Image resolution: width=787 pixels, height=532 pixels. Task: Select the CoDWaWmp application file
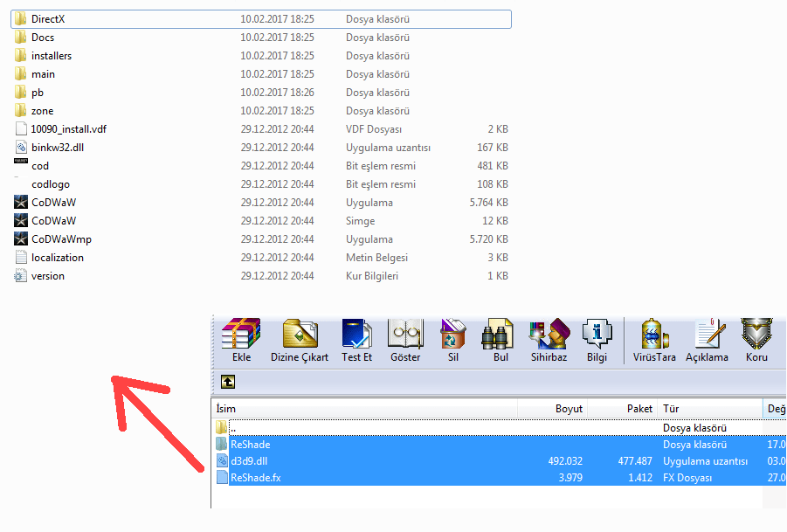[61, 239]
